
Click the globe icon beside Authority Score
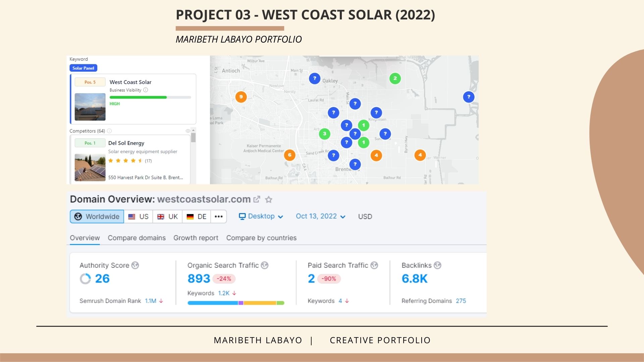(x=135, y=265)
